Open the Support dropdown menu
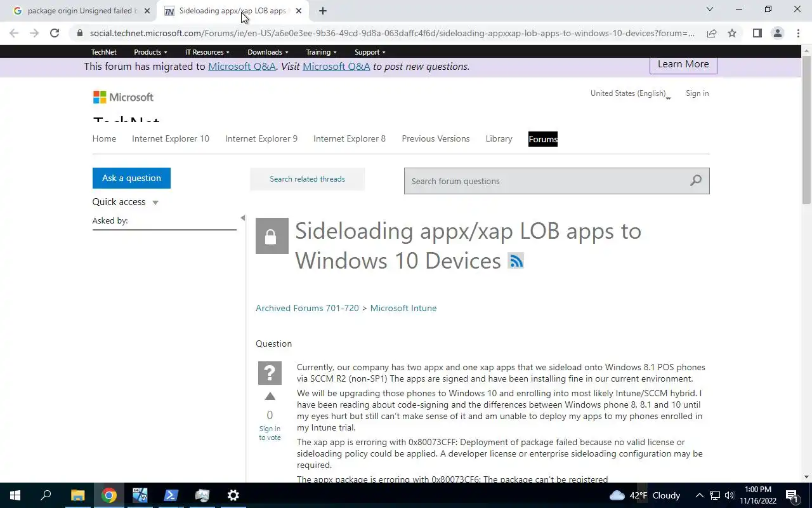The image size is (812, 508). pyautogui.click(x=370, y=52)
